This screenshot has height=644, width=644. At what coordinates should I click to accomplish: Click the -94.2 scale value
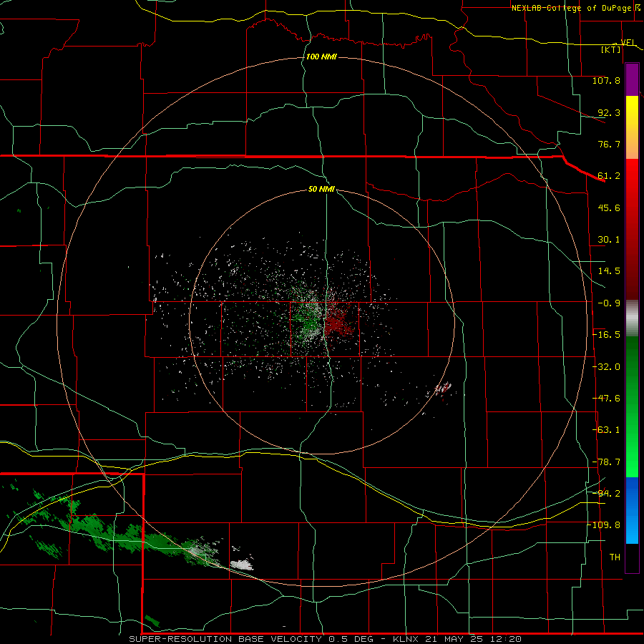tap(606, 493)
